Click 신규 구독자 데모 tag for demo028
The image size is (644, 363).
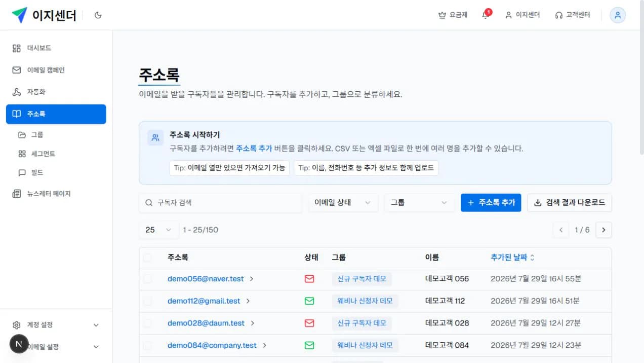(x=362, y=323)
